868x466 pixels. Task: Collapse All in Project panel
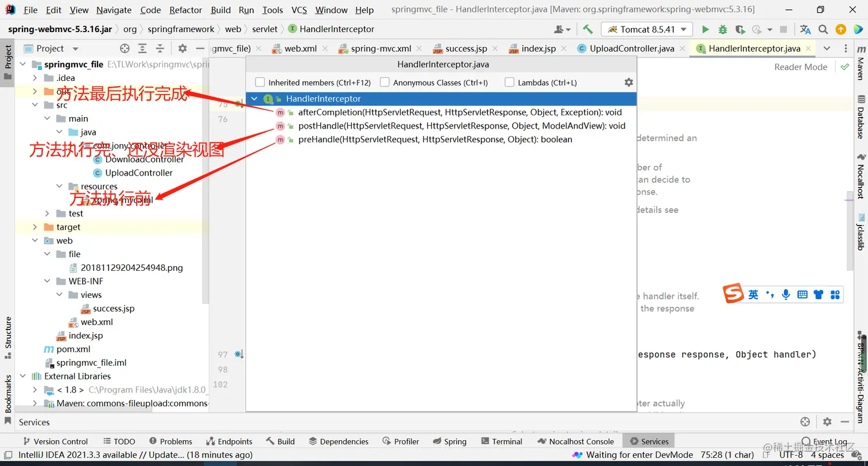[x=160, y=49]
